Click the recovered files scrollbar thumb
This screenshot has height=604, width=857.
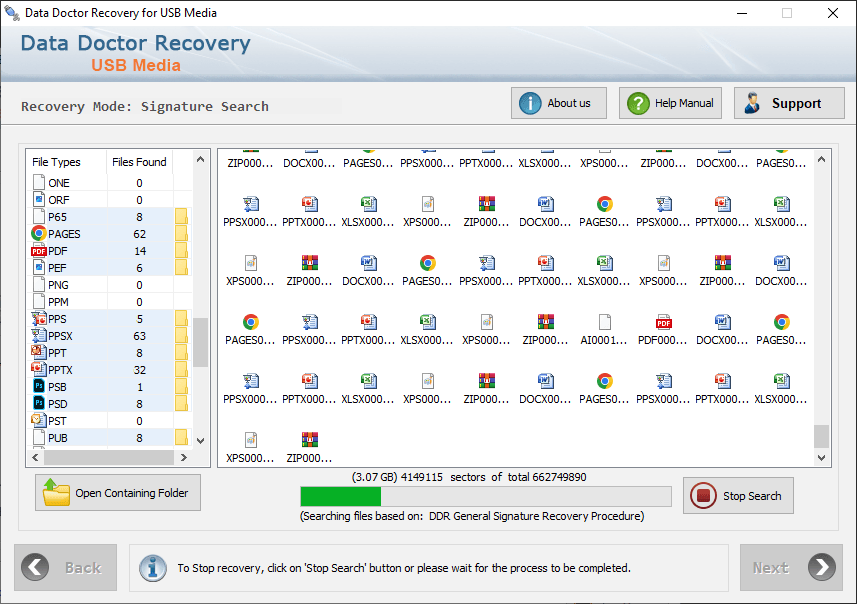[x=821, y=436]
